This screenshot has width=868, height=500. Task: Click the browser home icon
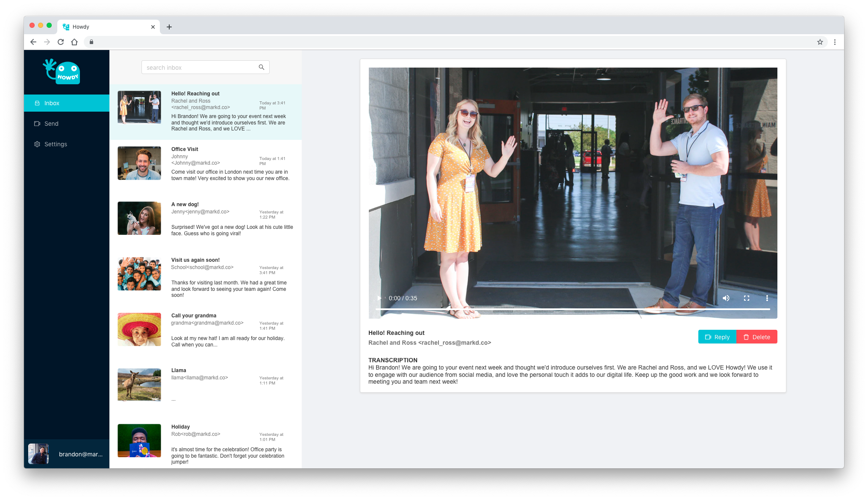coord(74,42)
